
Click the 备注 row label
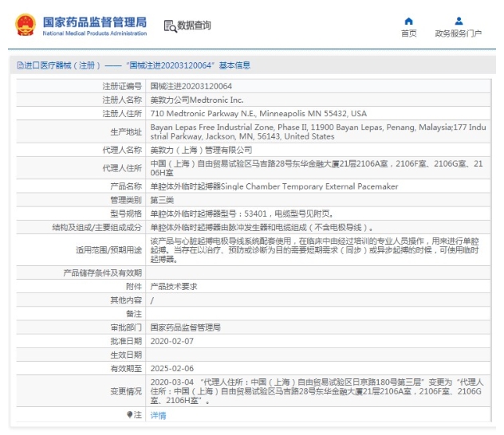134,314
